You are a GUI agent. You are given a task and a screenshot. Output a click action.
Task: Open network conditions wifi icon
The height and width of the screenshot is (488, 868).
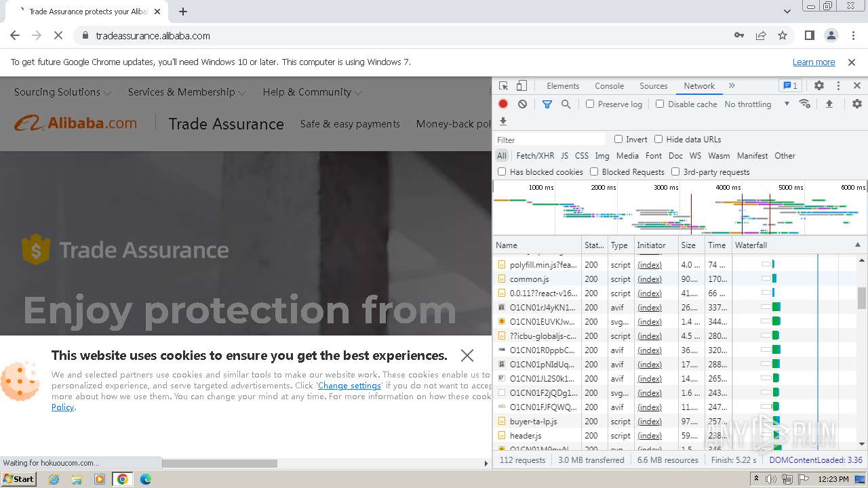point(805,104)
